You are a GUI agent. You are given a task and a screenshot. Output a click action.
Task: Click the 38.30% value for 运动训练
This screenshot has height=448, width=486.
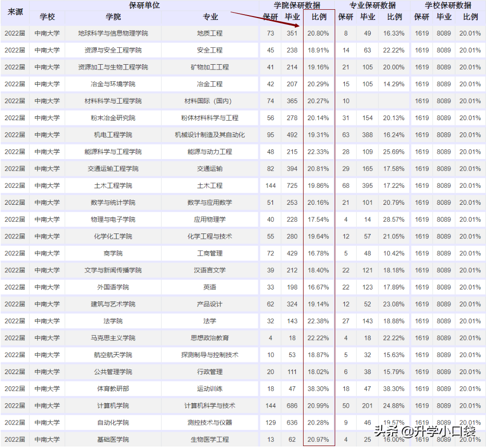(319, 389)
